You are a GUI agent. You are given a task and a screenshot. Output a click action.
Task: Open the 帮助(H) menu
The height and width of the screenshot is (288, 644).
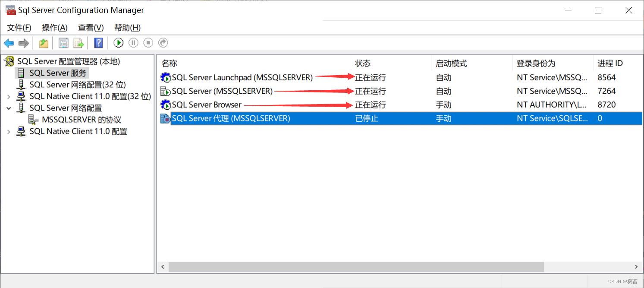click(127, 28)
